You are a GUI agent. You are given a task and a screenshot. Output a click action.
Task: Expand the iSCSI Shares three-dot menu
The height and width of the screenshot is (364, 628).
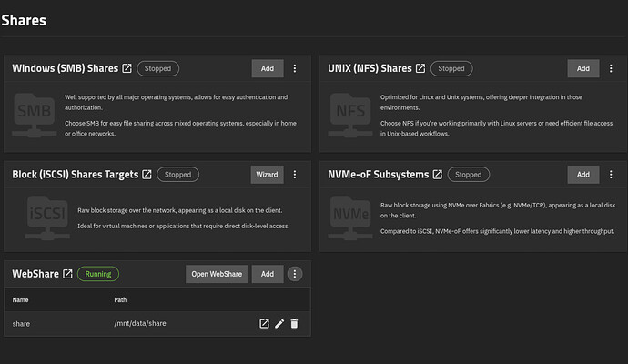click(x=294, y=175)
